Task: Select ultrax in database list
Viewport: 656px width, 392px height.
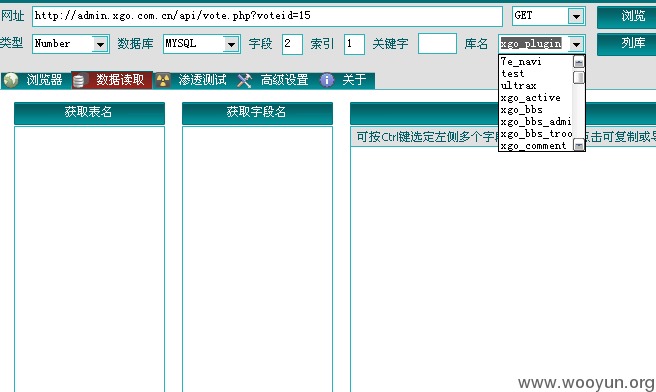Action: 536,86
